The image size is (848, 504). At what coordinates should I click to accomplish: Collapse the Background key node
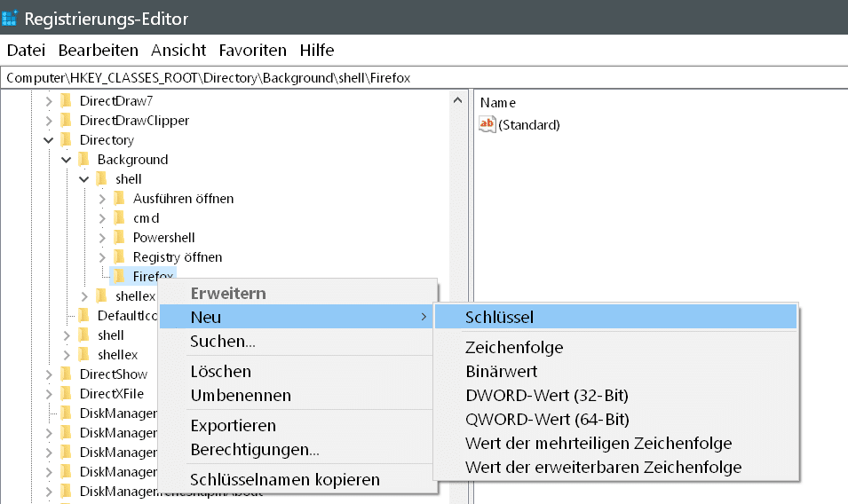(66, 160)
